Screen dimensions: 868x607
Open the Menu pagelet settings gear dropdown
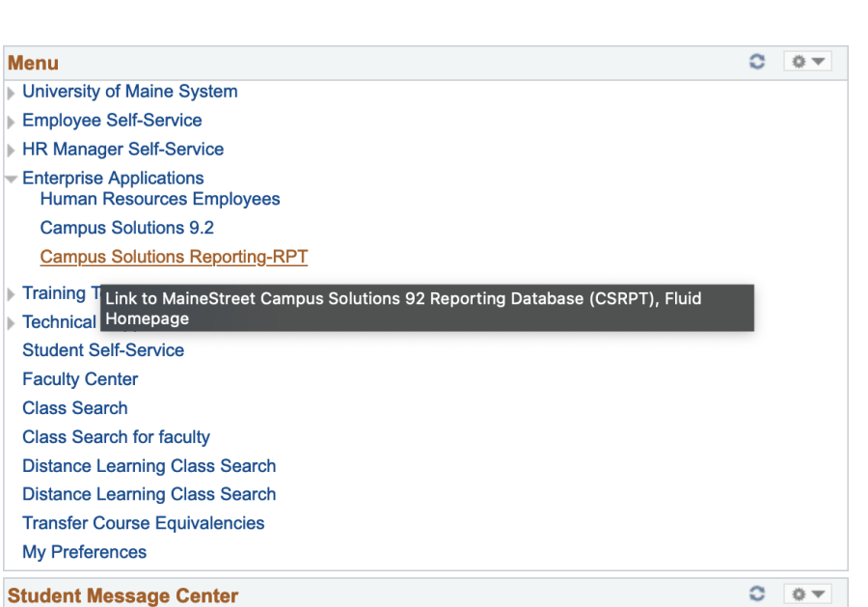pos(807,61)
